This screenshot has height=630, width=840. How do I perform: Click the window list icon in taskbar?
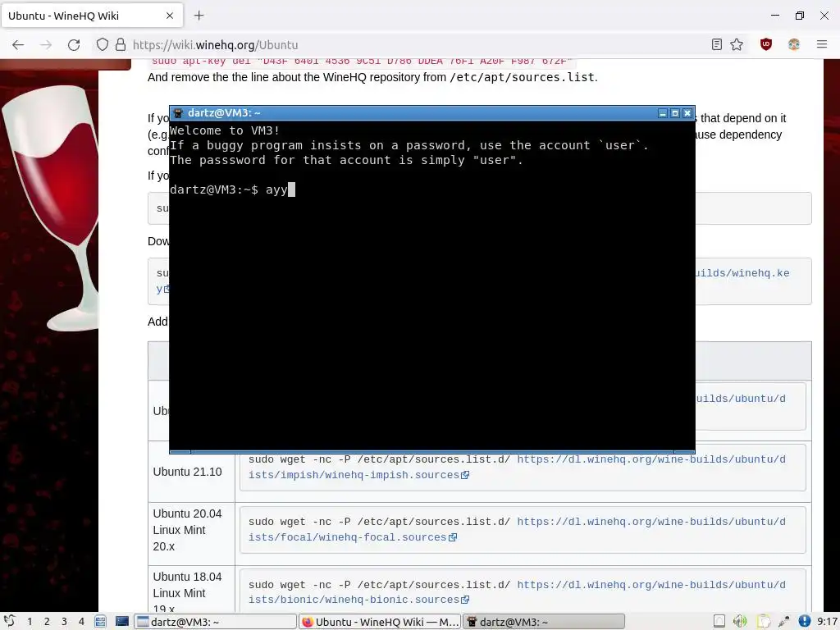pos(100,622)
